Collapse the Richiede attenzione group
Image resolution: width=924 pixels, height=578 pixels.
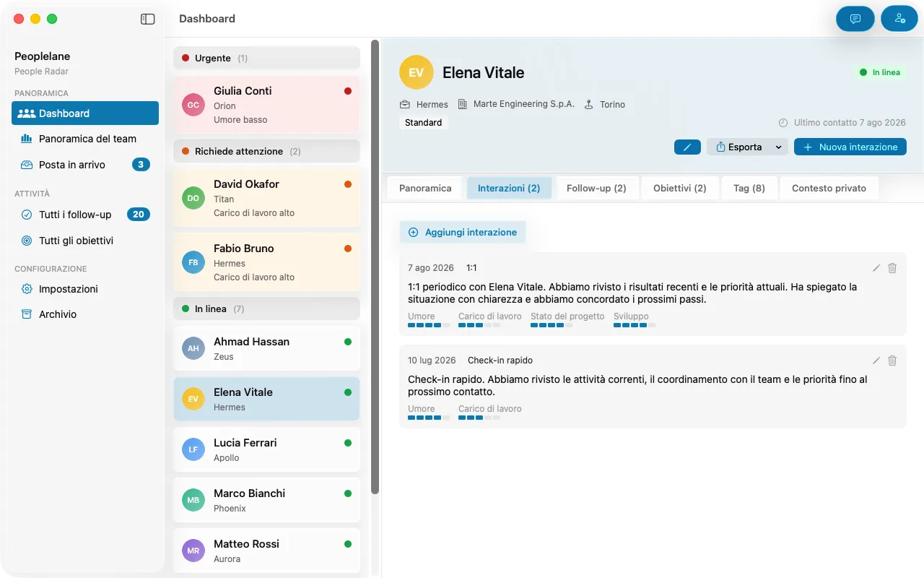pos(266,151)
